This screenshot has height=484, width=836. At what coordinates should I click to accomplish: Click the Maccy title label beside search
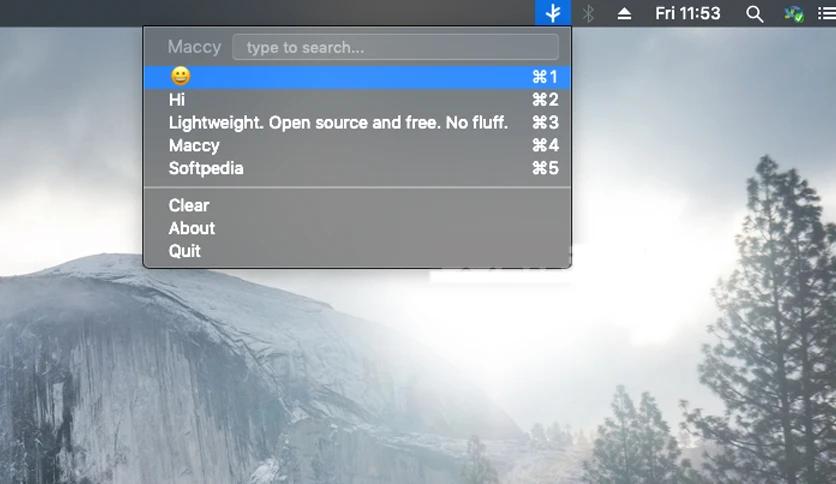pos(194,47)
